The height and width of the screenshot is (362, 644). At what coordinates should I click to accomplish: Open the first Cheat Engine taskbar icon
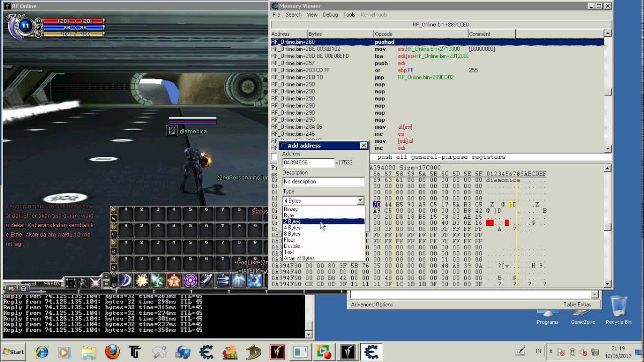point(206,352)
